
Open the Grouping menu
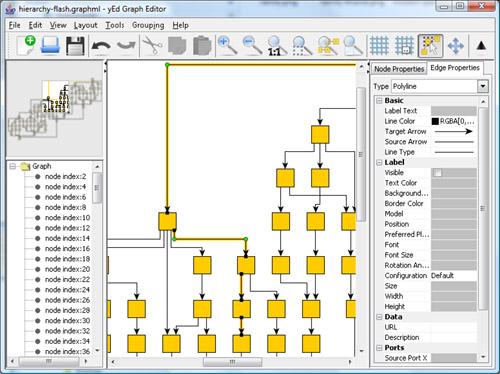(x=148, y=25)
